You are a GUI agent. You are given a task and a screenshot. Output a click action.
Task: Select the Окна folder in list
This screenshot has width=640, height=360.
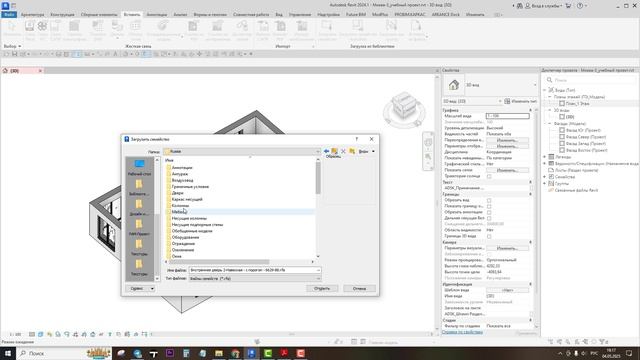[177, 256]
